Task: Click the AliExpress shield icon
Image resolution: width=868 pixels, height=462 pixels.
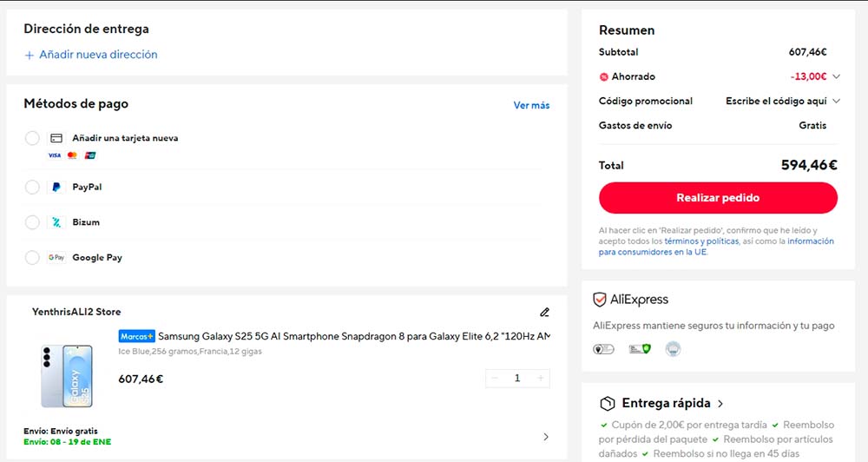Action: (x=600, y=300)
